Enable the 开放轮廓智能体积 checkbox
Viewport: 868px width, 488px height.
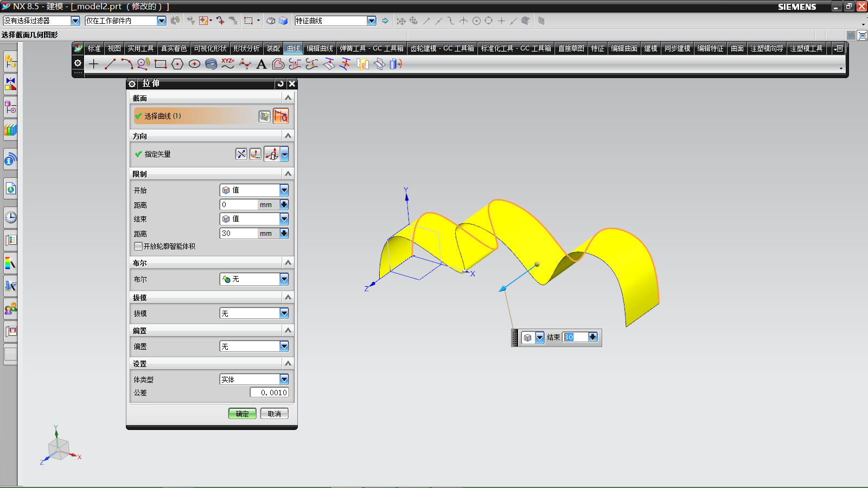pos(138,246)
